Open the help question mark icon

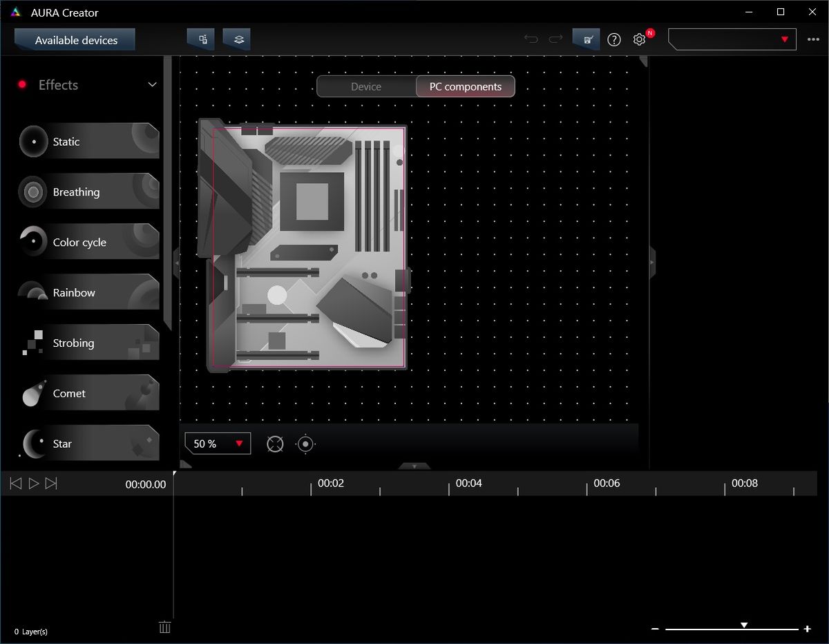pyautogui.click(x=614, y=39)
